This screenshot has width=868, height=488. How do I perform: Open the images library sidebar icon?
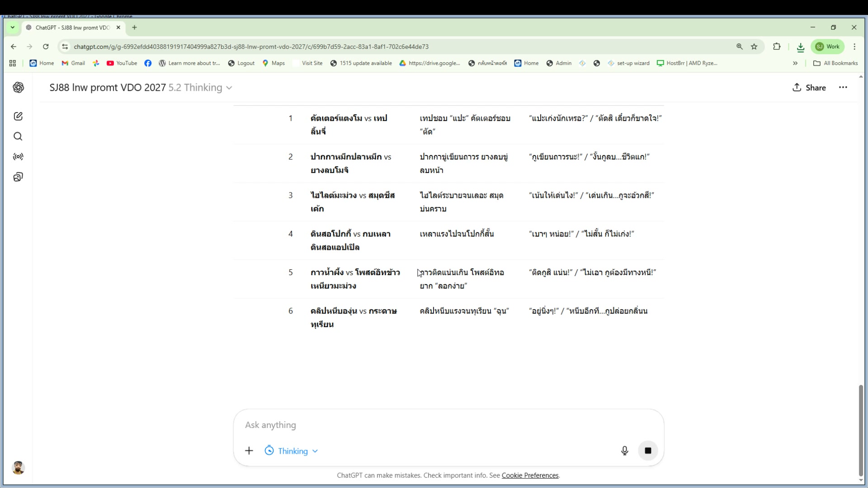point(18,177)
